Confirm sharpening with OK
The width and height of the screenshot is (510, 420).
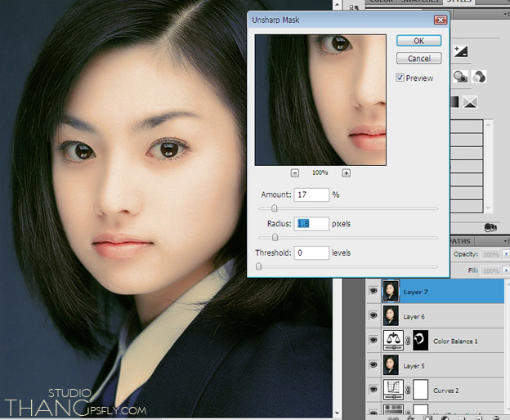tap(419, 41)
